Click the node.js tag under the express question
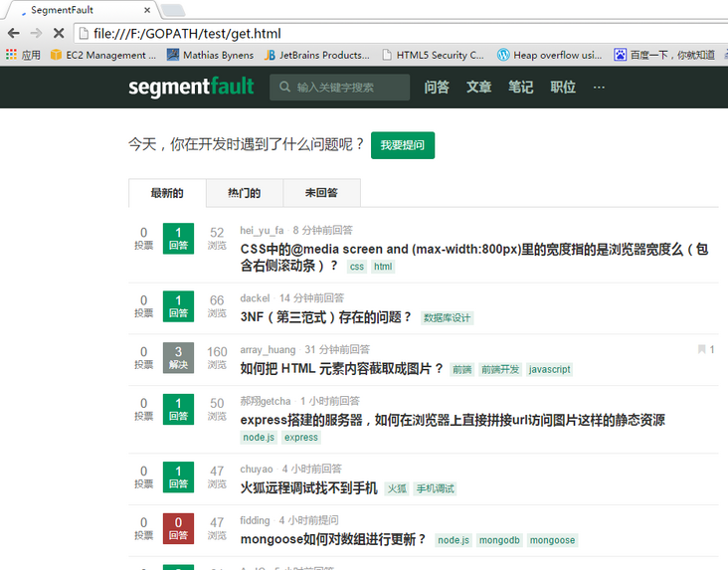Viewport: 728px width, 570px height. tap(259, 438)
